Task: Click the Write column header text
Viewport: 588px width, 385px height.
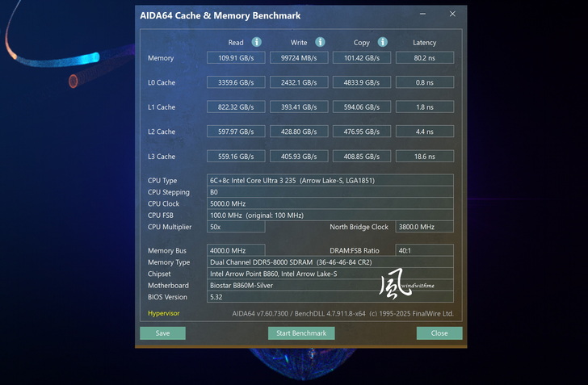Action: pos(299,42)
